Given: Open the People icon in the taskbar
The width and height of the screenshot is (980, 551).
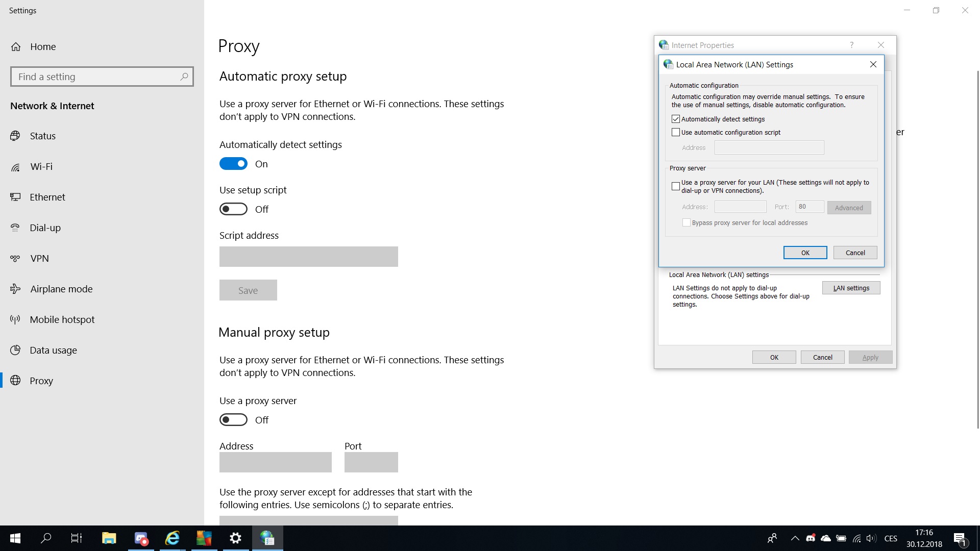Looking at the screenshot, I should [772, 538].
